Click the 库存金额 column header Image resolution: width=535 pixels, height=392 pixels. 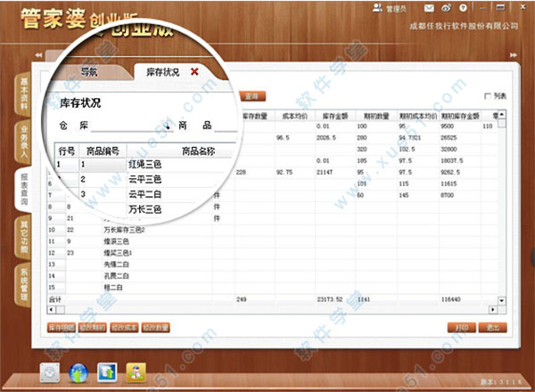(x=335, y=116)
